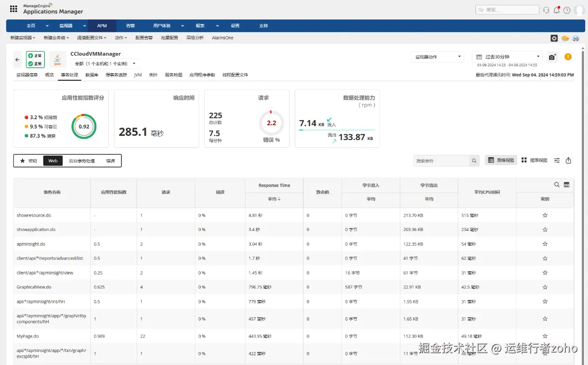Click the orange warning alert icon
This screenshot has height=365, width=588.
click(568, 57)
